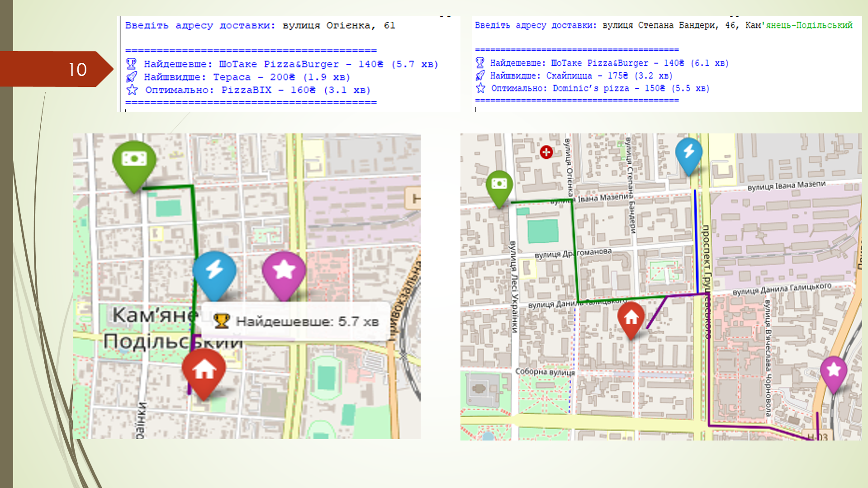Click the address 'вулиця Огієнка, 61'

click(339, 25)
